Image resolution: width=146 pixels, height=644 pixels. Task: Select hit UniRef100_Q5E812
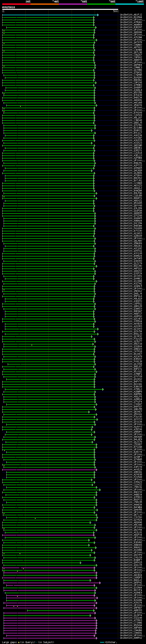click(131, 291)
